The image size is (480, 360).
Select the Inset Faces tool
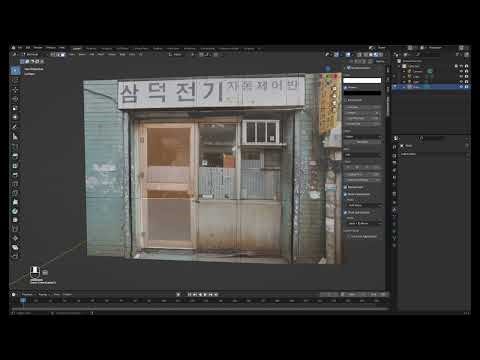[15, 166]
